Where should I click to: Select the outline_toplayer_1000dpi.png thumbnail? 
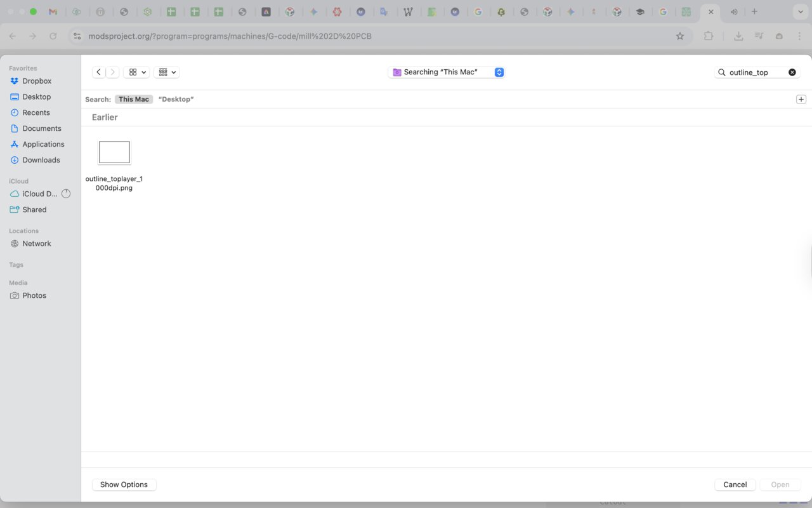(114, 152)
